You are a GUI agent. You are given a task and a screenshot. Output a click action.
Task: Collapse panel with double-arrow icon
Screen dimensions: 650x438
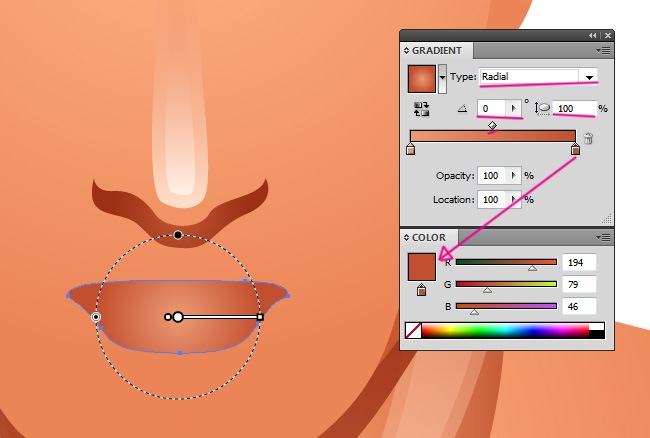593,36
